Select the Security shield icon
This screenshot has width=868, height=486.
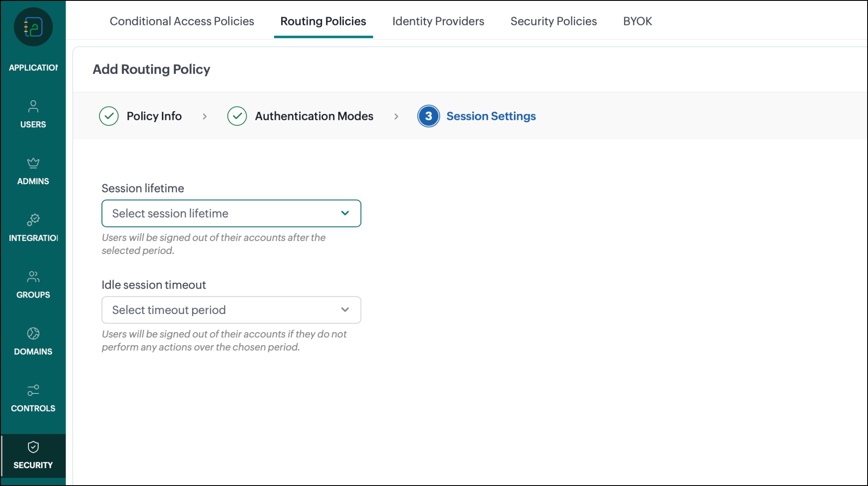(x=33, y=447)
